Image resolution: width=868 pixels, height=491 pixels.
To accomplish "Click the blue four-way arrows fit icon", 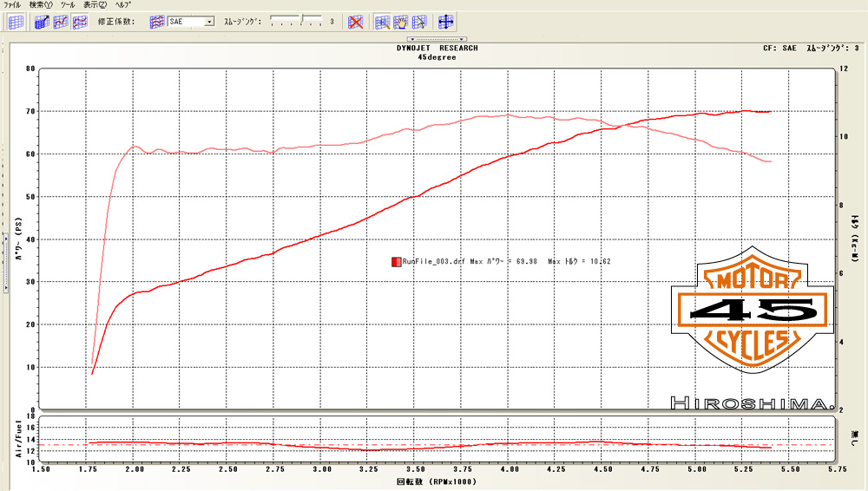I will [446, 22].
